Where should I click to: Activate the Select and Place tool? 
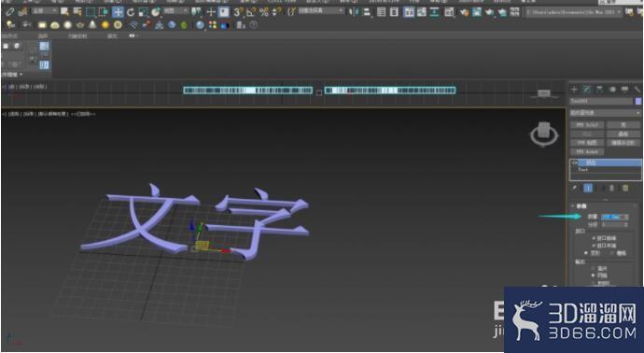156,12
